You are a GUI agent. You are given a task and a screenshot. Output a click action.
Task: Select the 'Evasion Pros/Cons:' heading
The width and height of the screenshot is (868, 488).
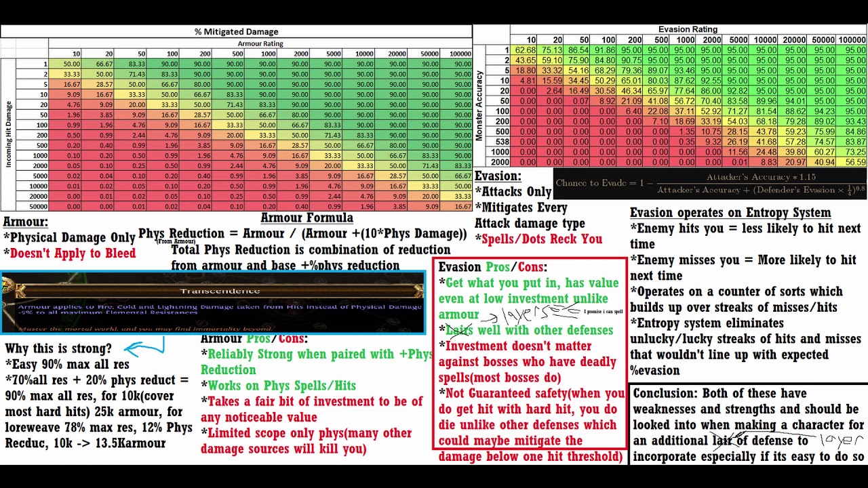tap(492, 267)
